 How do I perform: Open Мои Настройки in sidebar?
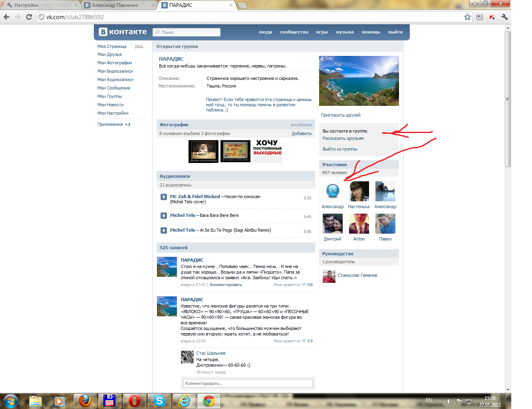(x=113, y=113)
